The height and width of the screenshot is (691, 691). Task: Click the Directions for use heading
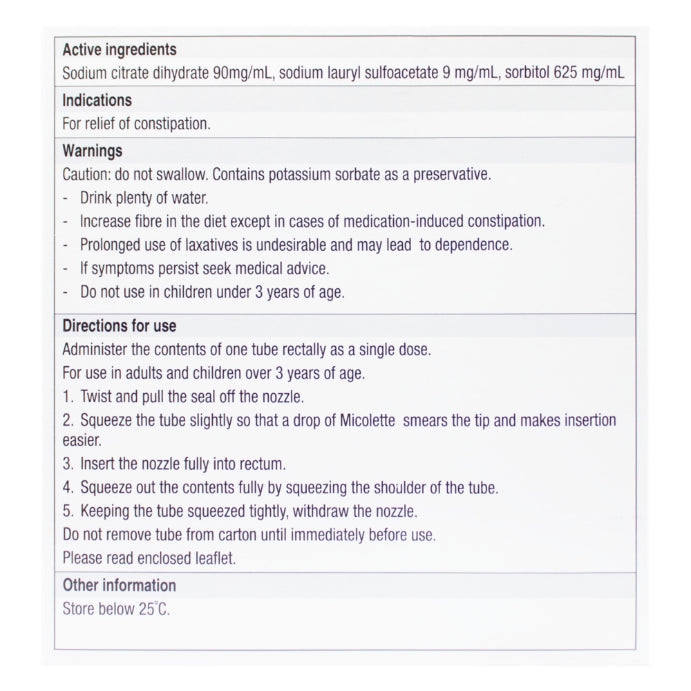pos(119,326)
